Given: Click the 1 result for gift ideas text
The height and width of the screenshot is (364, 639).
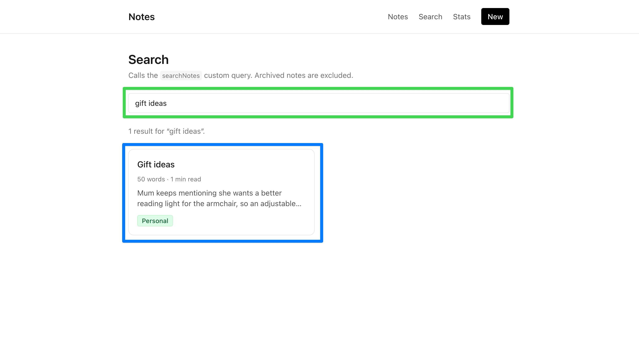Looking at the screenshot, I should (167, 131).
